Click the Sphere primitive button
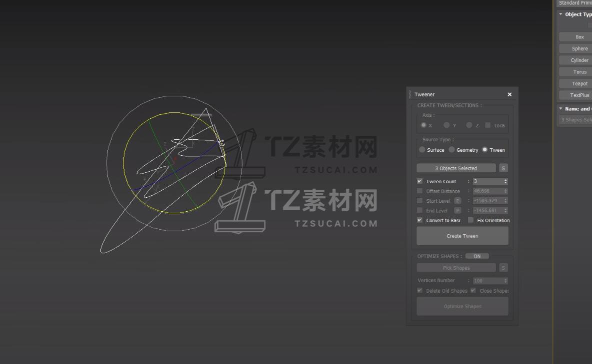Viewport: 592px width, 364px height. click(x=575, y=48)
